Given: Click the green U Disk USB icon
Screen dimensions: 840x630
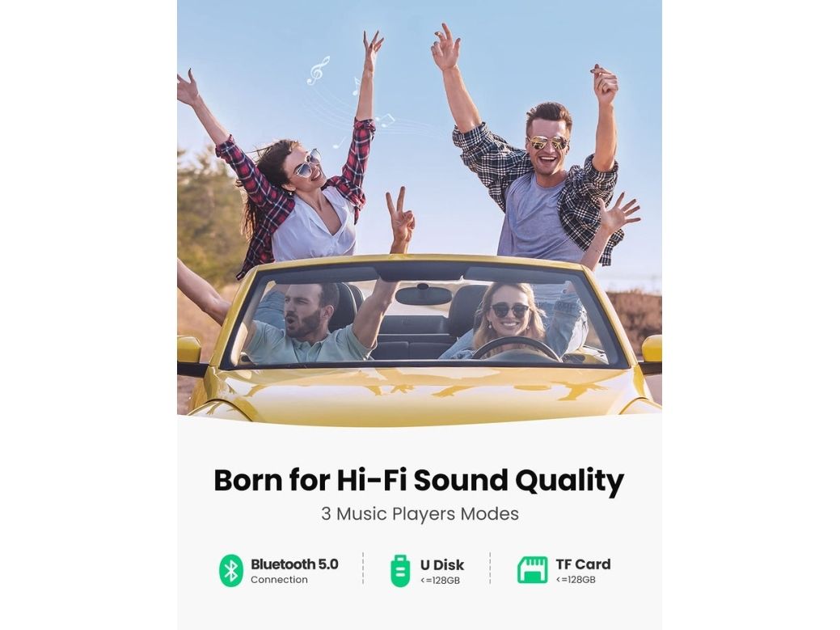Looking at the screenshot, I should tap(400, 571).
